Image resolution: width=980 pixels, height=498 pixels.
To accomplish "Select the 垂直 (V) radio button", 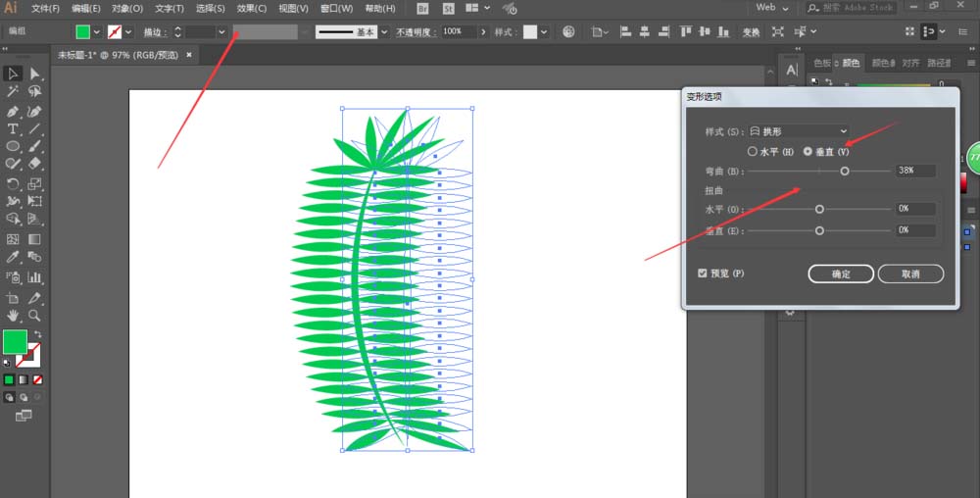I will tap(808, 152).
